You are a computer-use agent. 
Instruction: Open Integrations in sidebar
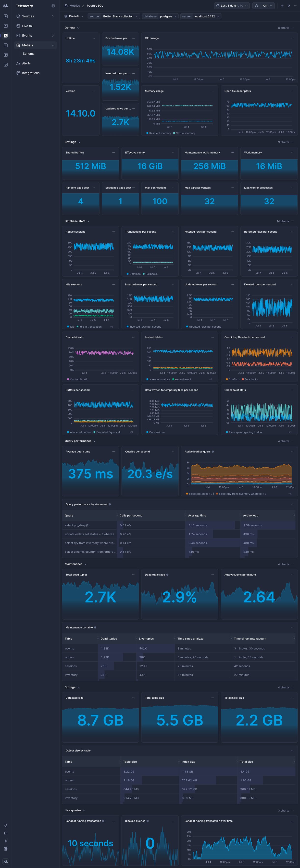coord(35,73)
